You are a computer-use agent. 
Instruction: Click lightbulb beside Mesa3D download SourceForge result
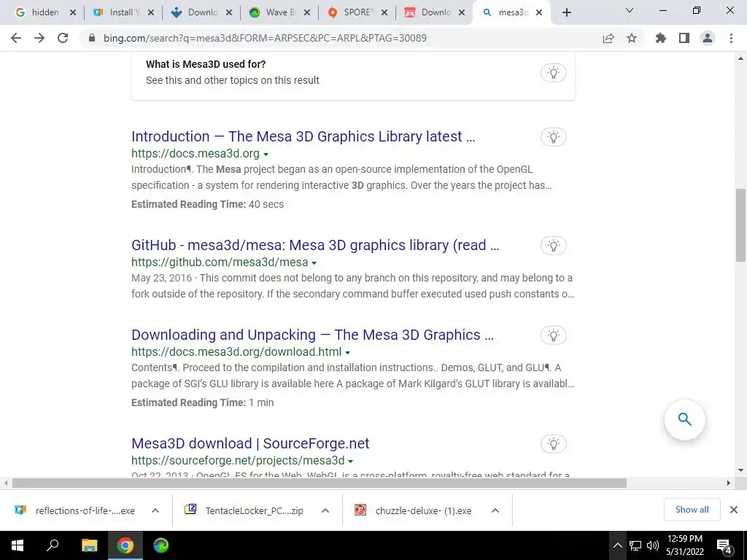[x=554, y=444]
